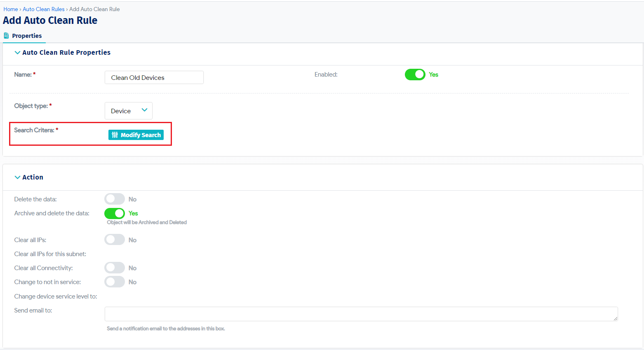The width and height of the screenshot is (644, 350).
Task: Open the Object type Device dropdown
Action: pos(129,111)
